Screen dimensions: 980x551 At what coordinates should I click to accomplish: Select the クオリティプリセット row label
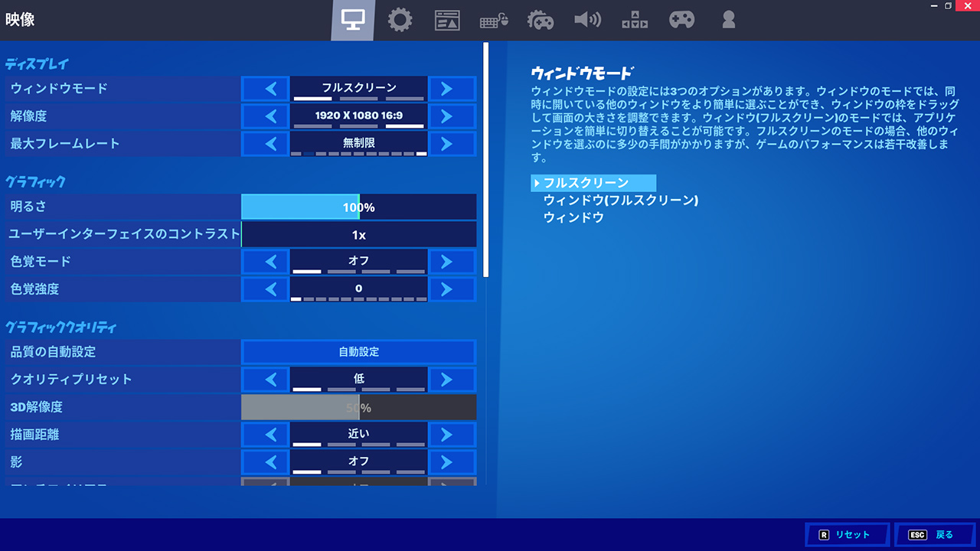coord(71,380)
